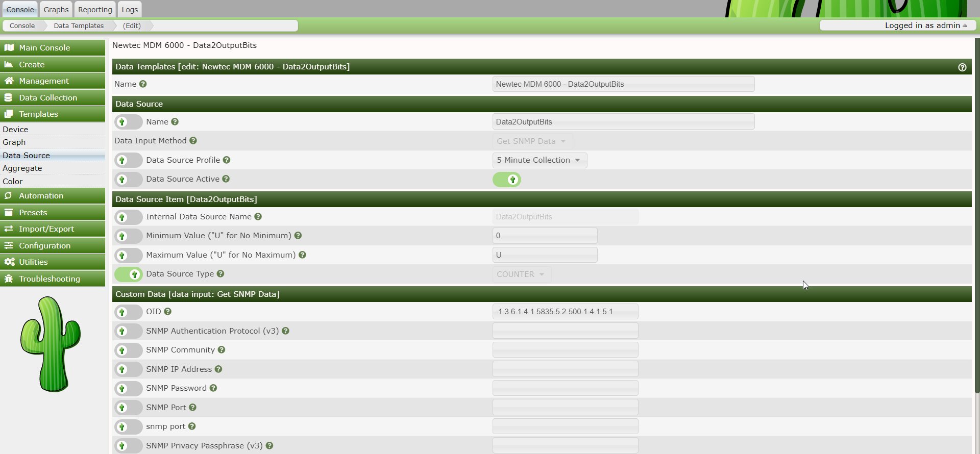Open the 5 Minute Collection profile dropdown
Image resolution: width=980 pixels, height=454 pixels.
(540, 160)
